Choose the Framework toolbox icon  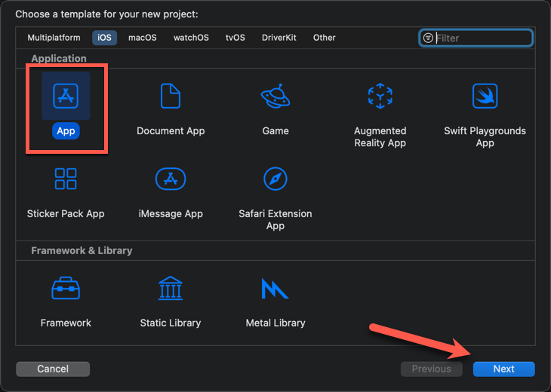66,288
